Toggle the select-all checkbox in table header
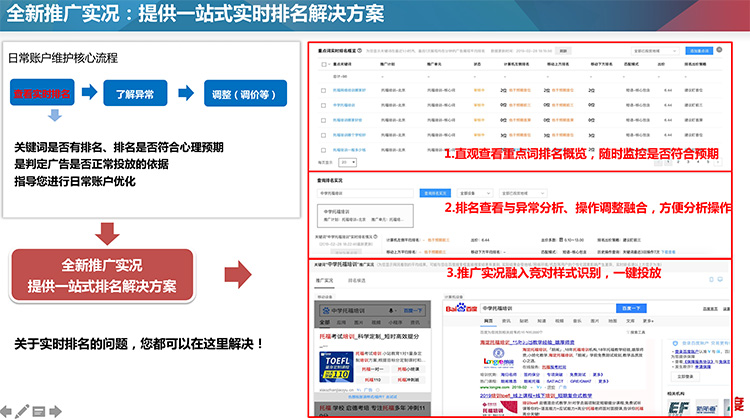The width and height of the screenshot is (750, 420). coord(322,63)
